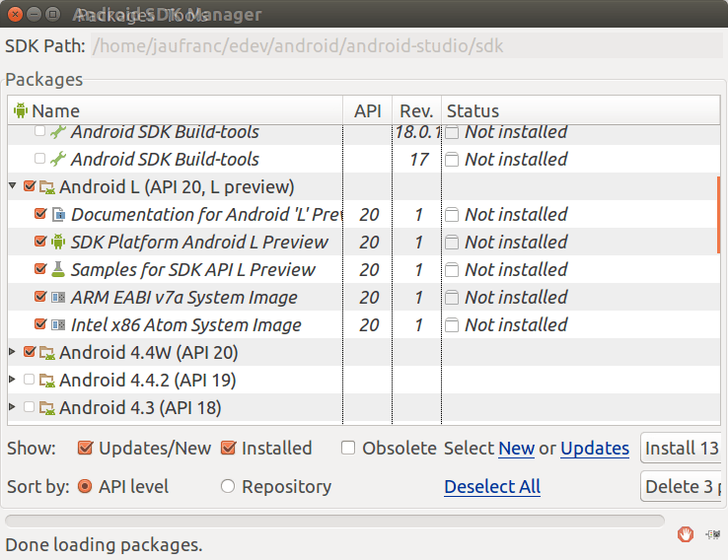Click the ARM EABI v7a system image icon

(x=58, y=297)
